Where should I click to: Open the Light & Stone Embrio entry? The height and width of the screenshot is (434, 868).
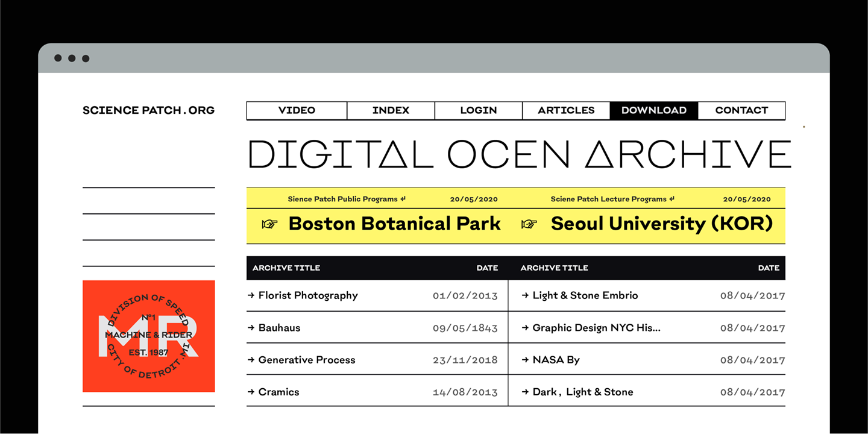pyautogui.click(x=585, y=295)
